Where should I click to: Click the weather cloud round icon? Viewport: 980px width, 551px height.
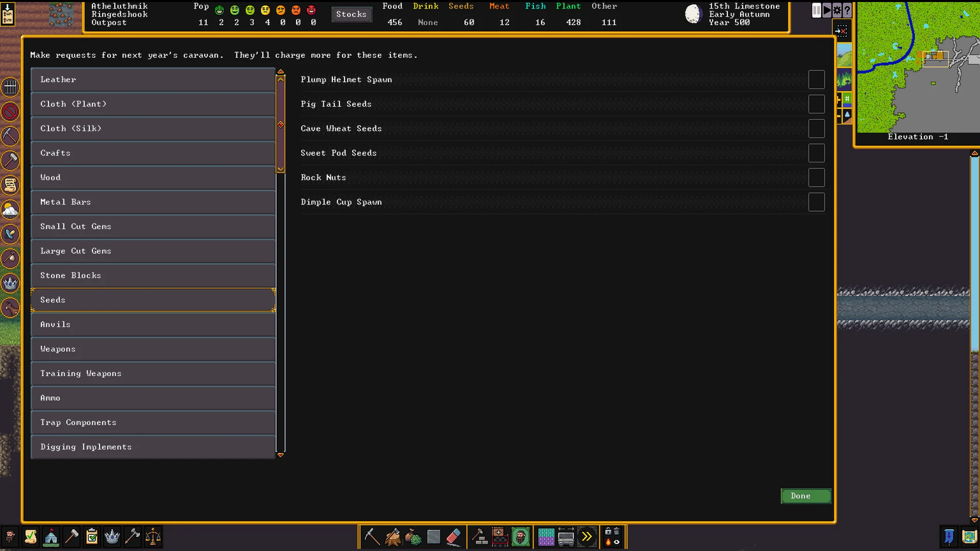(x=10, y=210)
